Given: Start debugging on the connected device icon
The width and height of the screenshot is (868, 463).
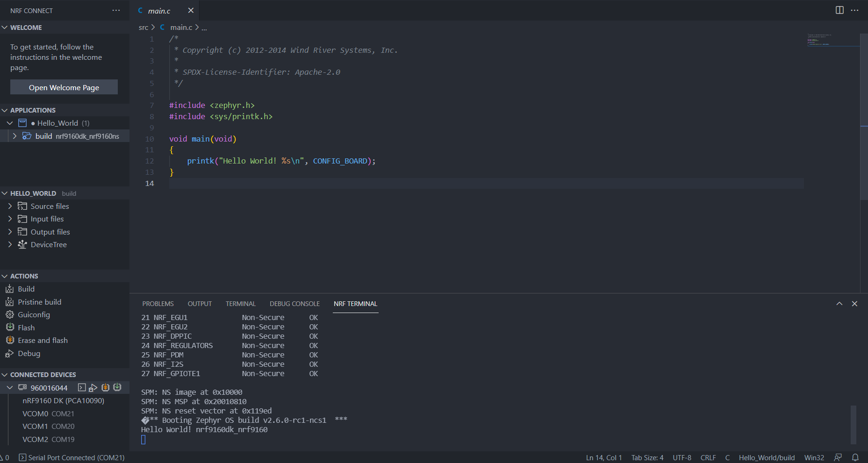Looking at the screenshot, I should [93, 387].
